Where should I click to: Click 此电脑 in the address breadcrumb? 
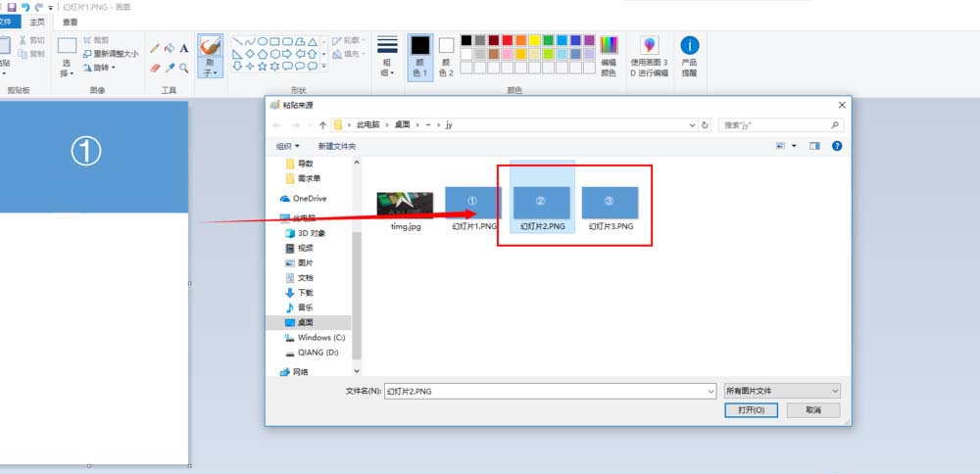367,125
